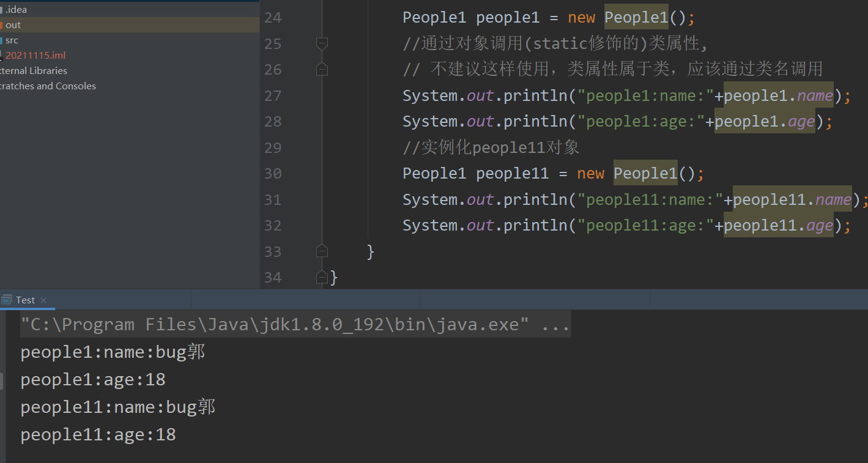Screen dimensions: 868x463
Task: Click console output 'people1:age:18'
Action: [93, 380]
